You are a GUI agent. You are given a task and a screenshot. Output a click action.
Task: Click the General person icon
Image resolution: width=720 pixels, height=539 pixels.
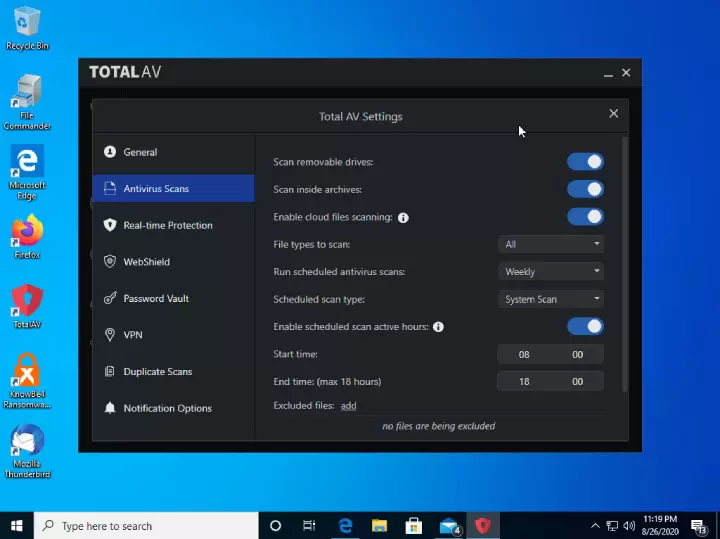(x=110, y=152)
